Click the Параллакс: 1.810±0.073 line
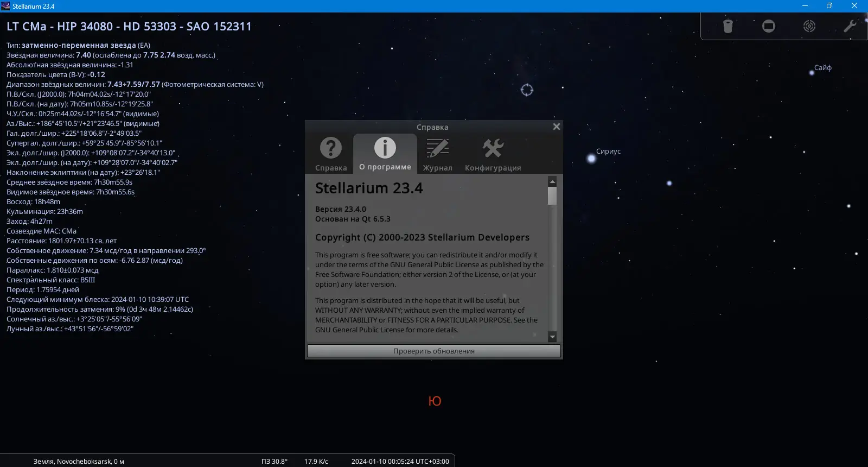The image size is (868, 467). pyautogui.click(x=53, y=270)
